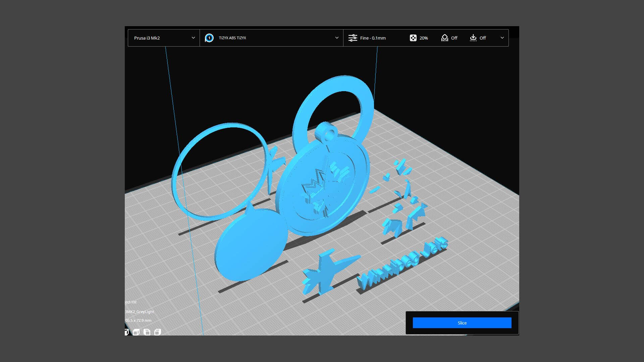The image size is (644, 362).
Task: Expand the TiZYX ABS material dropdown
Action: click(337, 38)
